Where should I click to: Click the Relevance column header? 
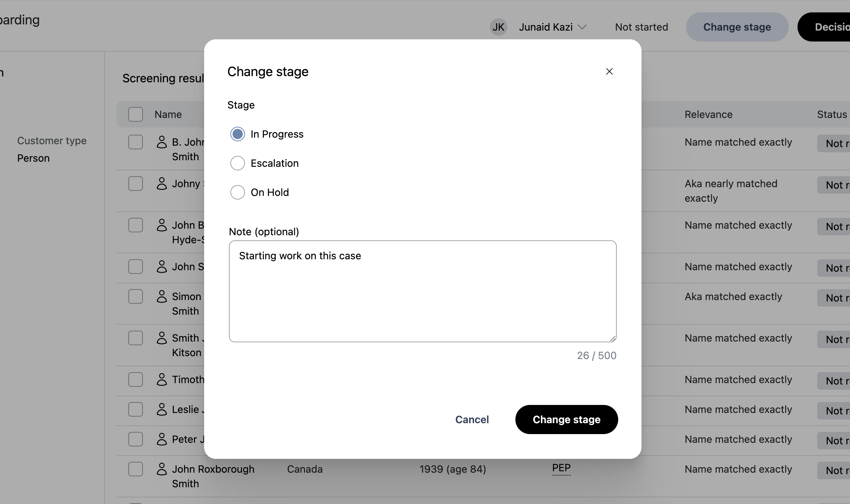click(708, 114)
